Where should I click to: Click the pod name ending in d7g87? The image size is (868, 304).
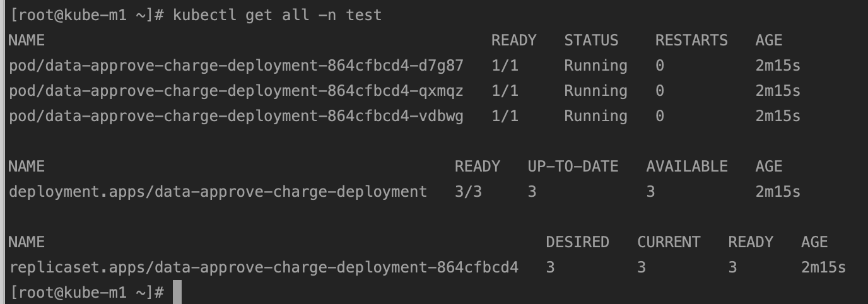tap(236, 66)
